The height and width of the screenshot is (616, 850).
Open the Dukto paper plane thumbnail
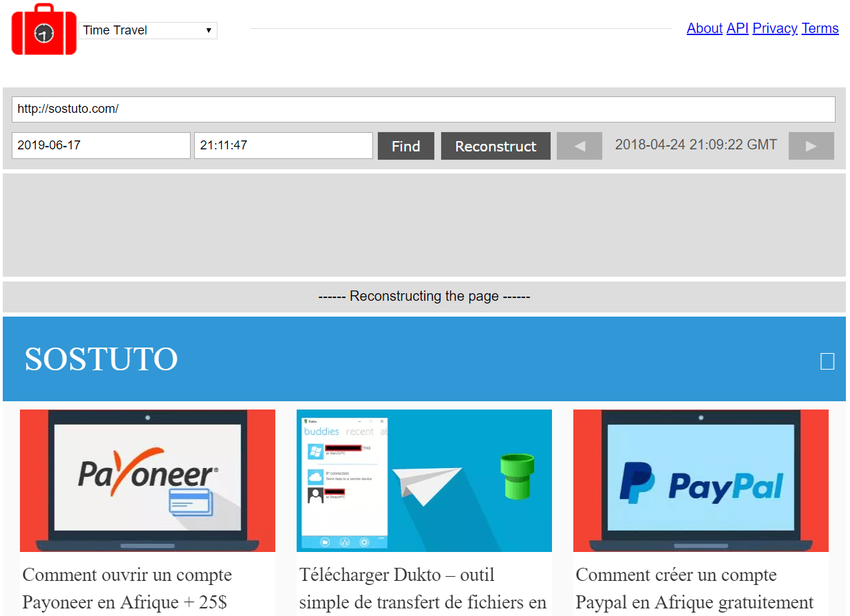tap(424, 480)
